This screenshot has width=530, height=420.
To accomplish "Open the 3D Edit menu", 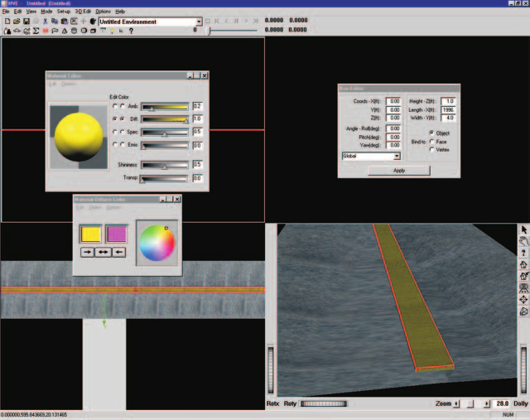I will click(83, 11).
